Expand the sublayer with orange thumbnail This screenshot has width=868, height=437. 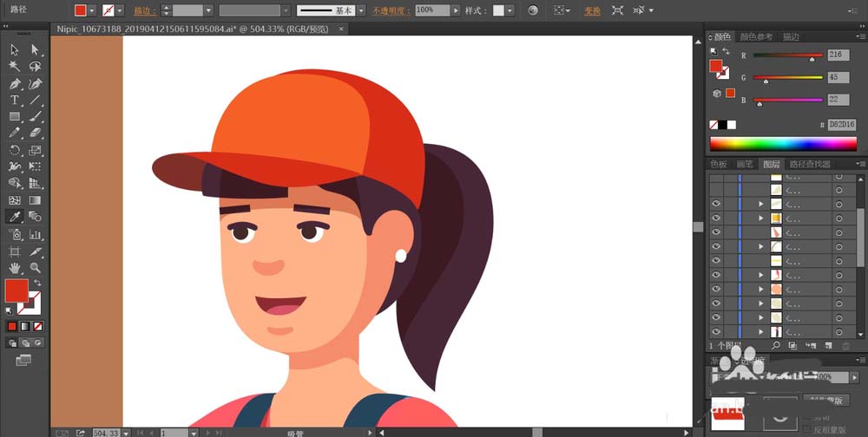coord(761,218)
